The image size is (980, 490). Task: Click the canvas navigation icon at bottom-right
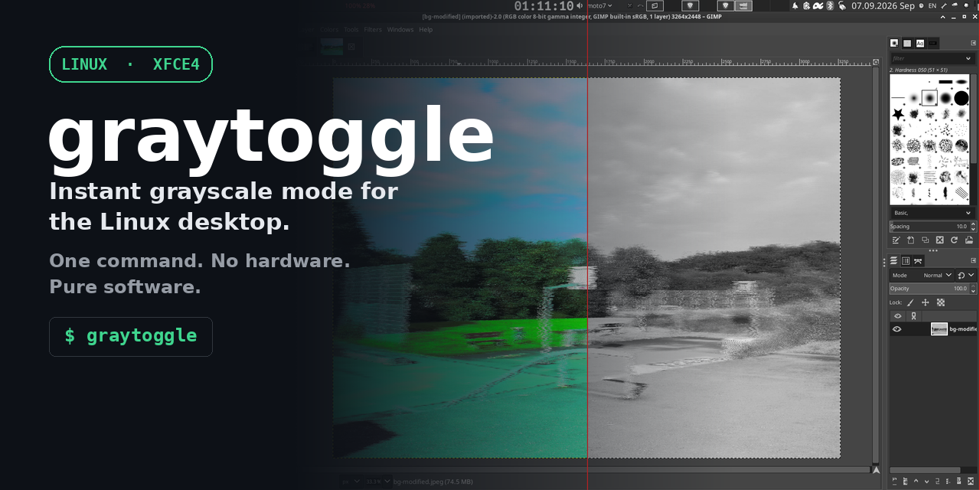[876, 469]
